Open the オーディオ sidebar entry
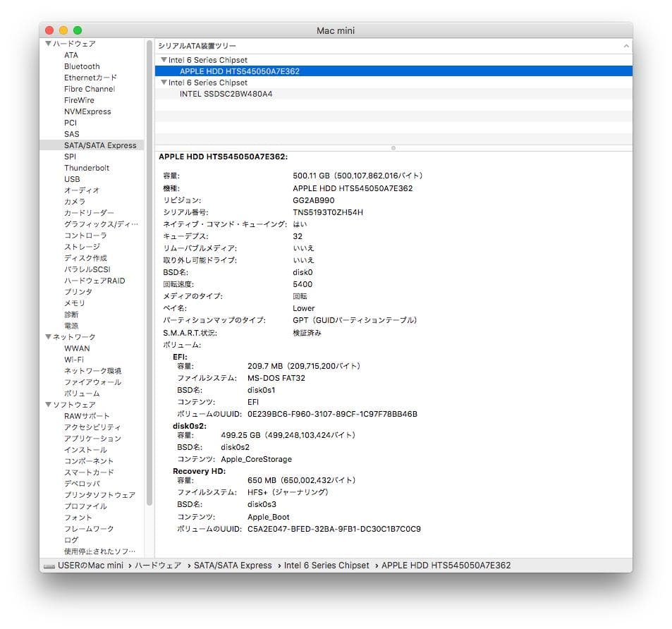The image size is (672, 629). pos(81,190)
